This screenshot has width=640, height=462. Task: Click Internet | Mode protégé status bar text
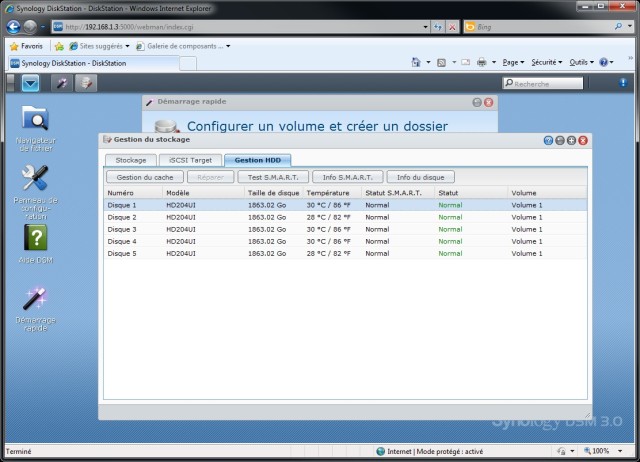click(435, 451)
